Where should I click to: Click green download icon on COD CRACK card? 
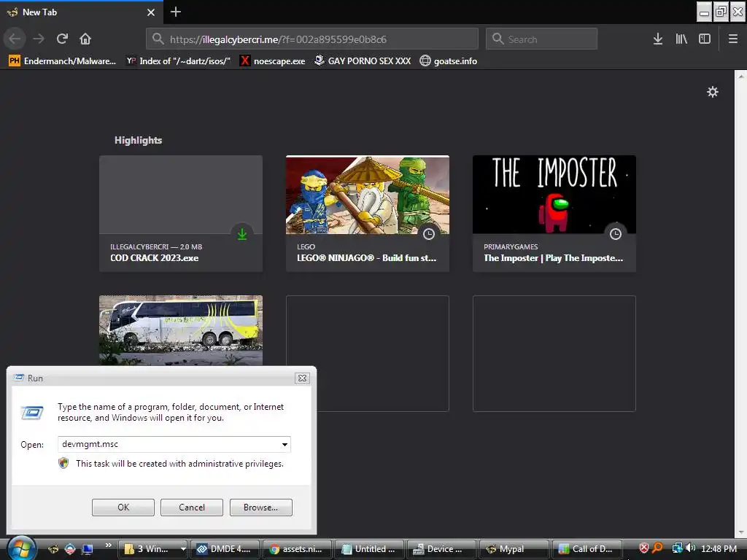click(x=242, y=234)
